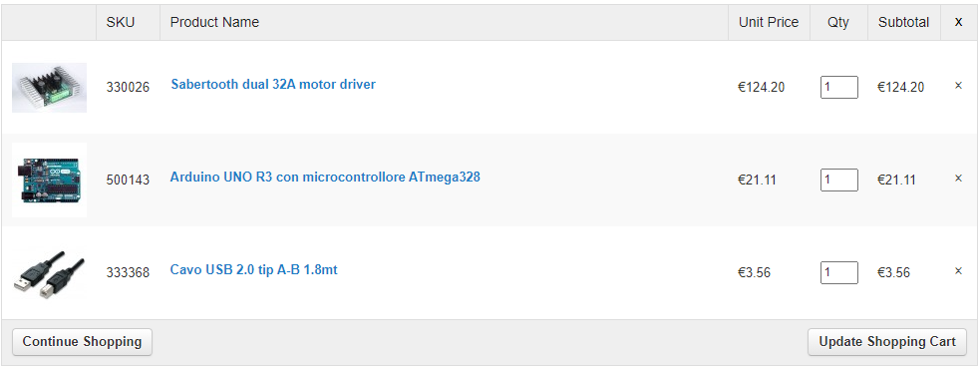The height and width of the screenshot is (369, 980).
Task: Click the Arduino UNO board thumbnail
Action: (50, 181)
